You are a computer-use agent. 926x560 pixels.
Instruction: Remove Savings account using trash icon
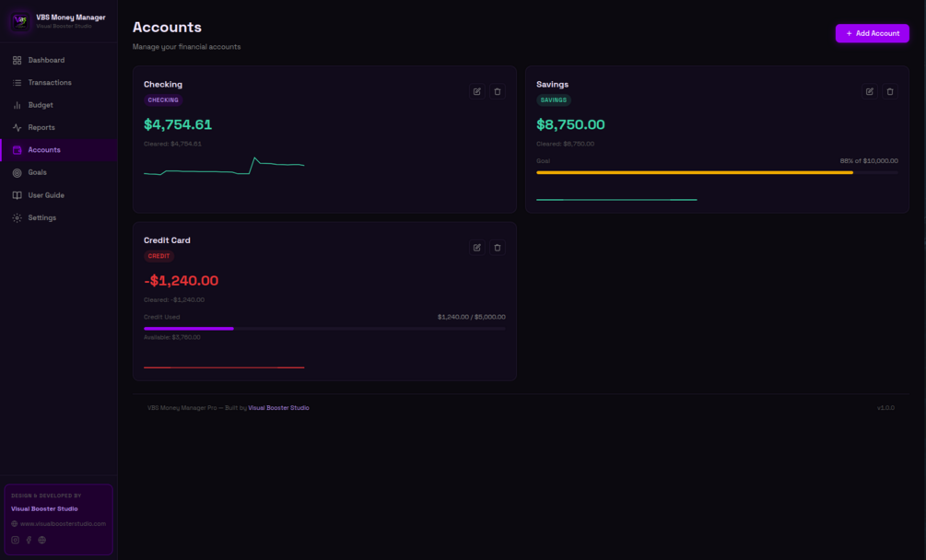pos(890,91)
